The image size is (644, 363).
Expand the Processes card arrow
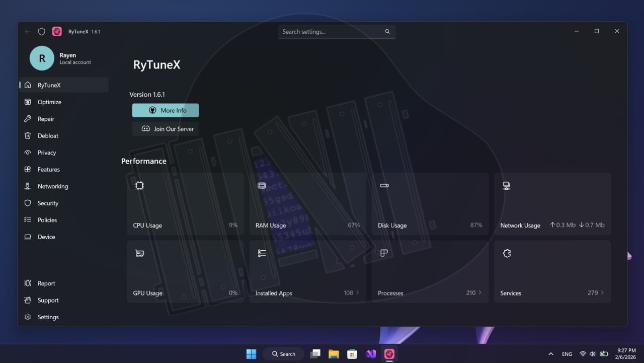[x=480, y=293]
